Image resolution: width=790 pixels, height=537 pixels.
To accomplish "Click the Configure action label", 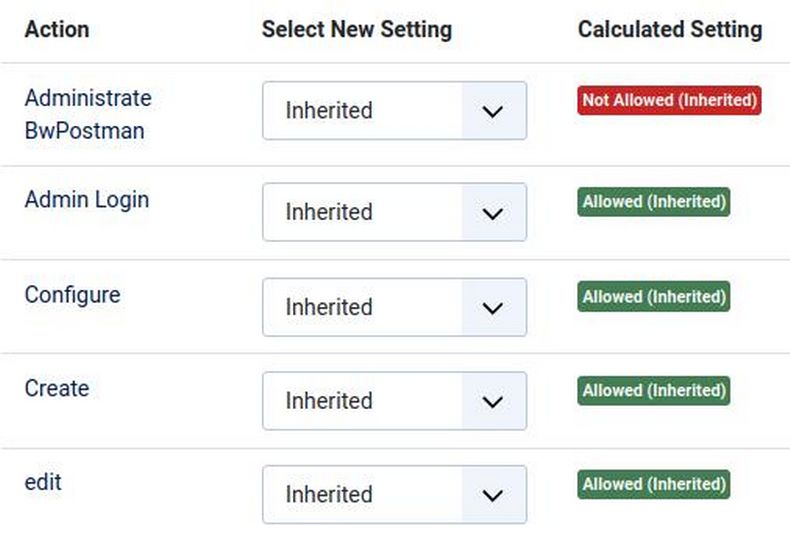I will 72,295.
